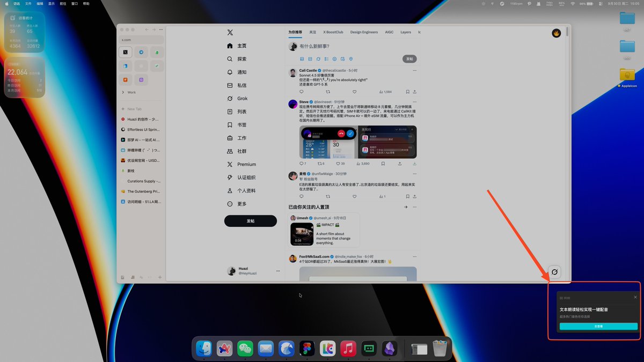Click the round Grok button bottom right
Screen dimensions: 644x362
(x=555, y=272)
